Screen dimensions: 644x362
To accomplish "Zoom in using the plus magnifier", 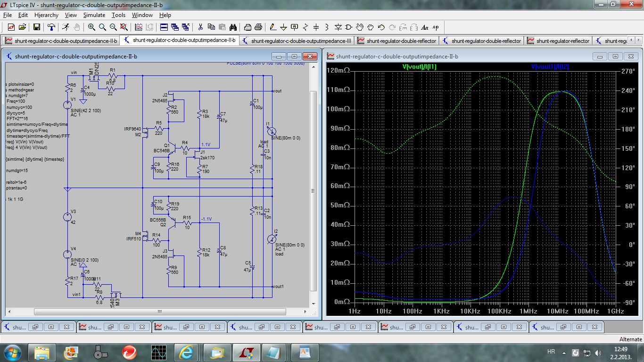I will 91,27.
